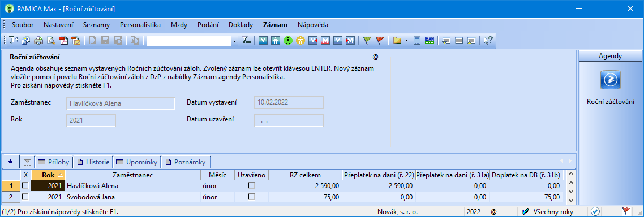Click the list icon with yellow down arrow
644x217 pixels.
(446, 40)
